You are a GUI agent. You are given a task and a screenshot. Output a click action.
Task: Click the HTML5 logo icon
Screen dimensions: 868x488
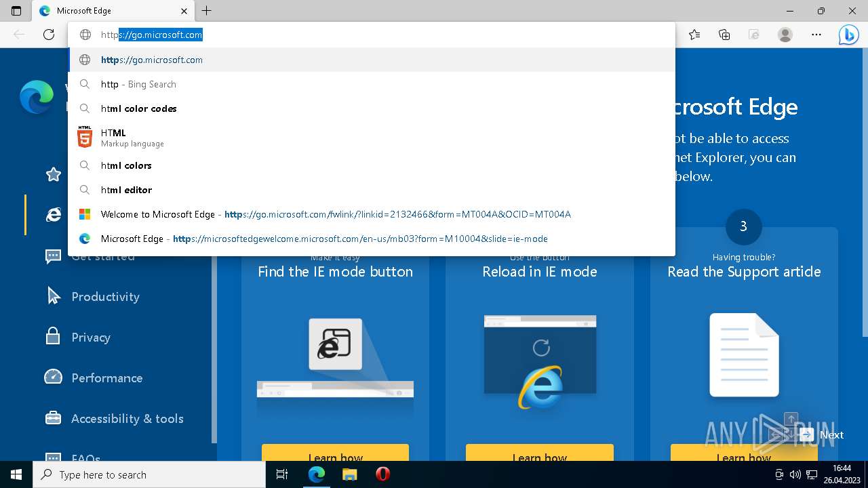coord(85,137)
